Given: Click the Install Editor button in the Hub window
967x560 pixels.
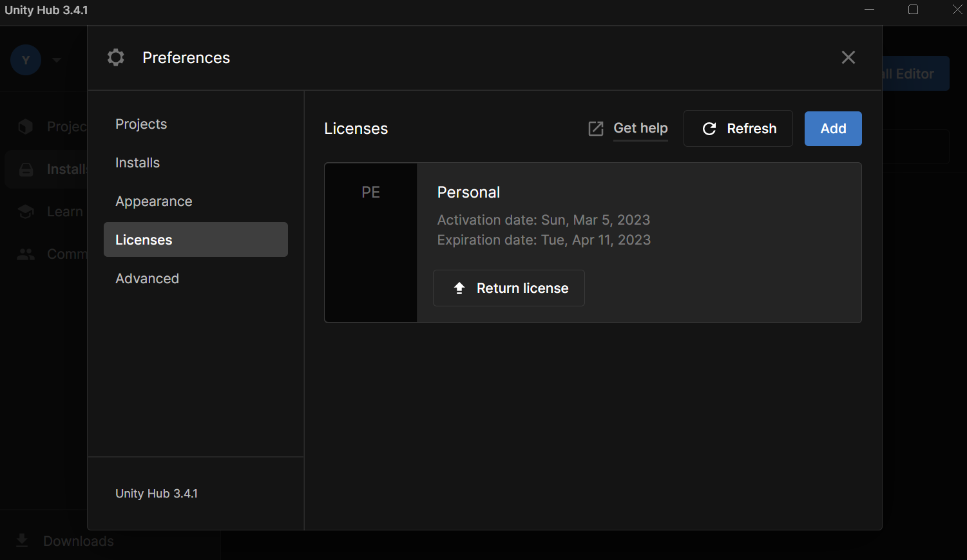Looking at the screenshot, I should 915,73.
